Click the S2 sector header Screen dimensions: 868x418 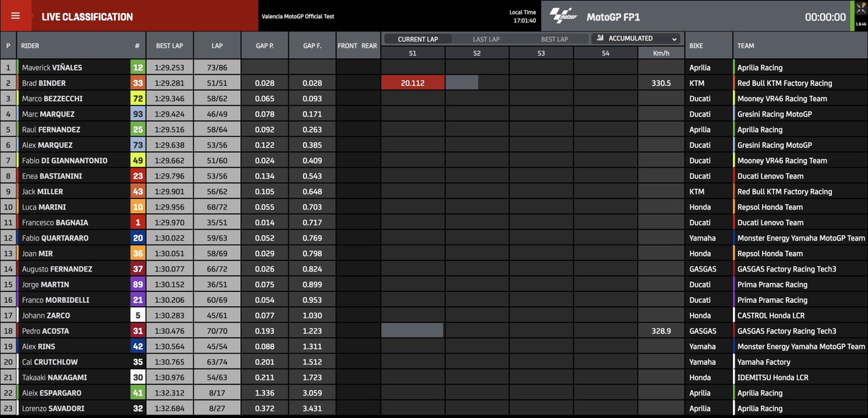point(477,53)
